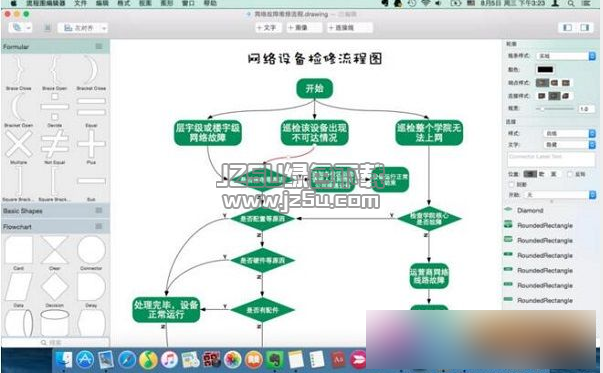Select the highlighted middle connection style option

(x=554, y=96)
